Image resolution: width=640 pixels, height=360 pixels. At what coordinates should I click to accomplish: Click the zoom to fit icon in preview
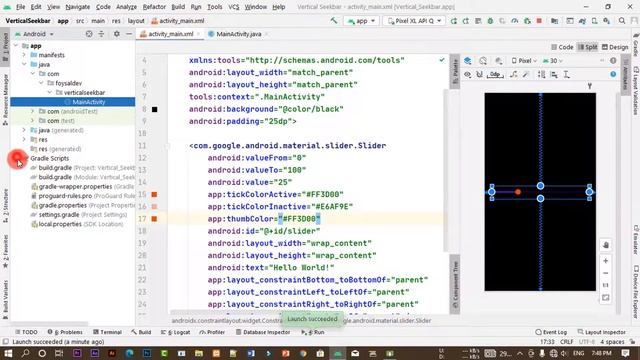[606, 298]
